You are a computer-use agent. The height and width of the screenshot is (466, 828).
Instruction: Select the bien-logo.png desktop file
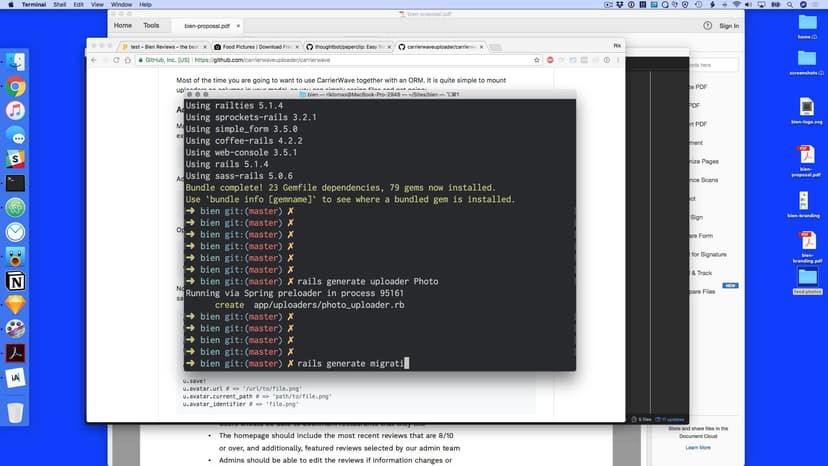806,110
